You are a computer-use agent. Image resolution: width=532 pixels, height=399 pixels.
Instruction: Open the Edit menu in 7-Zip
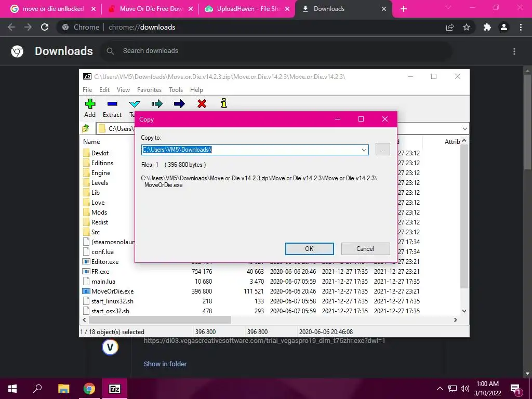tap(104, 89)
